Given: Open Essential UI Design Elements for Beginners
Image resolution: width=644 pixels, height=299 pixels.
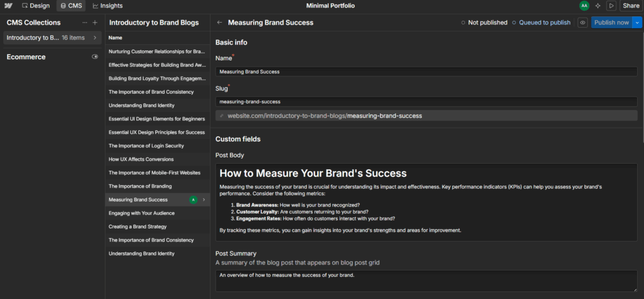Looking at the screenshot, I should [x=157, y=119].
